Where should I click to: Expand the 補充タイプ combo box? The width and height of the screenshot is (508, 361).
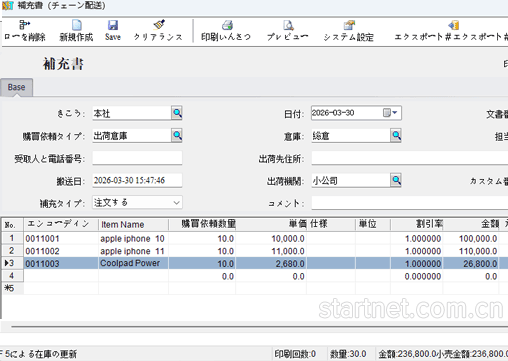click(x=176, y=203)
